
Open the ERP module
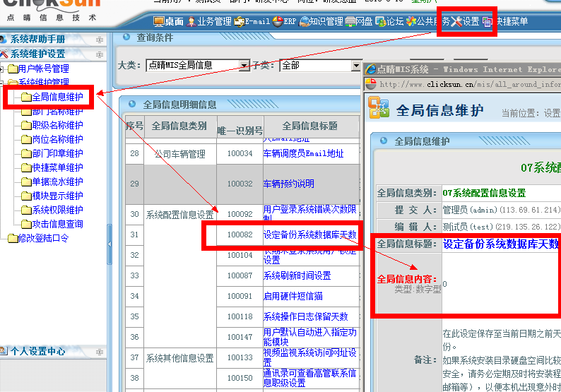pyautogui.click(x=285, y=22)
